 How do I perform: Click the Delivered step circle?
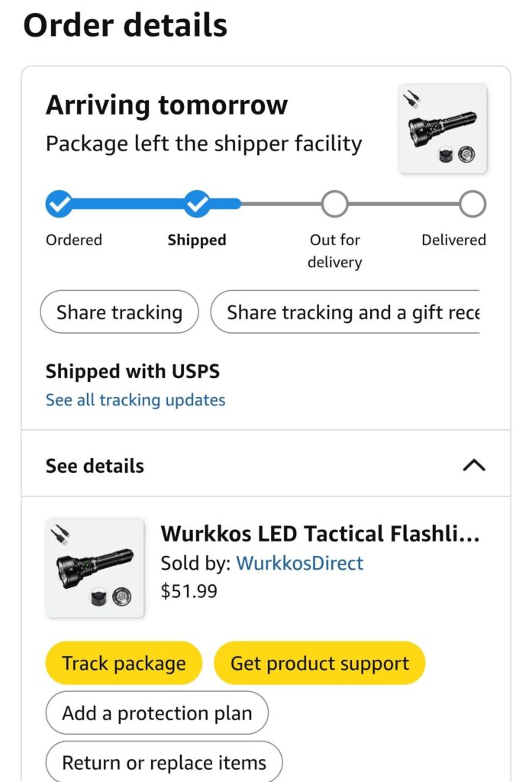472,204
